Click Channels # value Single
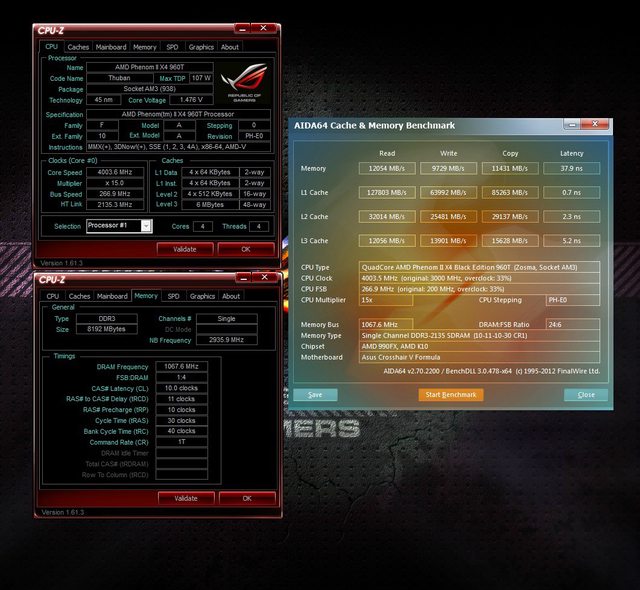The image size is (640, 590). 227,318
